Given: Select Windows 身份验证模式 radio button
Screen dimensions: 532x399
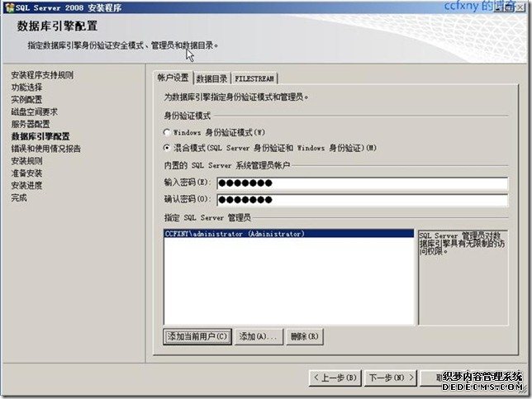Looking at the screenshot, I should (167, 132).
